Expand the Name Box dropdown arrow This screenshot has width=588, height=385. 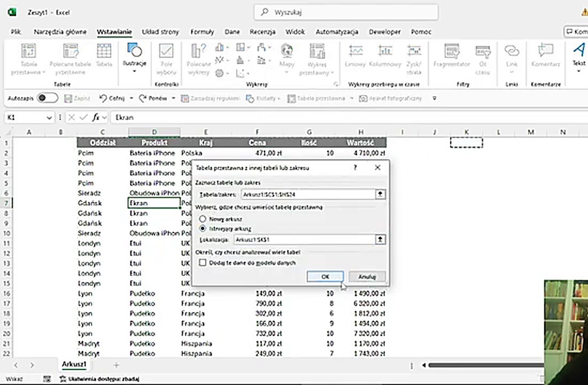(49, 118)
